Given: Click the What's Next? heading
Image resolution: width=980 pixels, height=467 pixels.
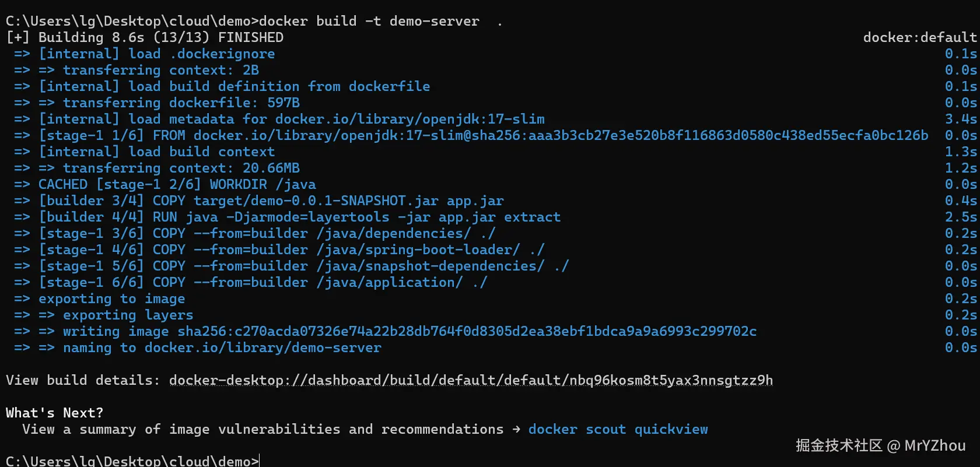Looking at the screenshot, I should (54, 413).
